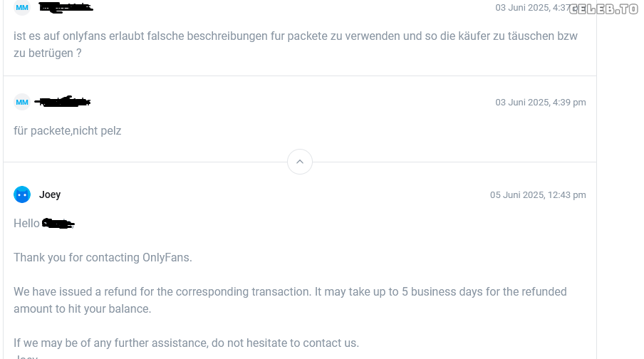Collapse the earlier messages with the chevron
This screenshot has height=359, width=644.
click(x=300, y=162)
